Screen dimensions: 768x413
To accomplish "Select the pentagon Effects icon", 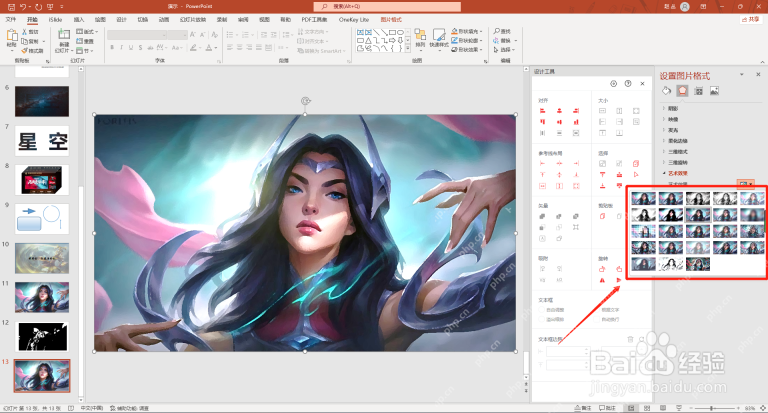I will (x=682, y=91).
